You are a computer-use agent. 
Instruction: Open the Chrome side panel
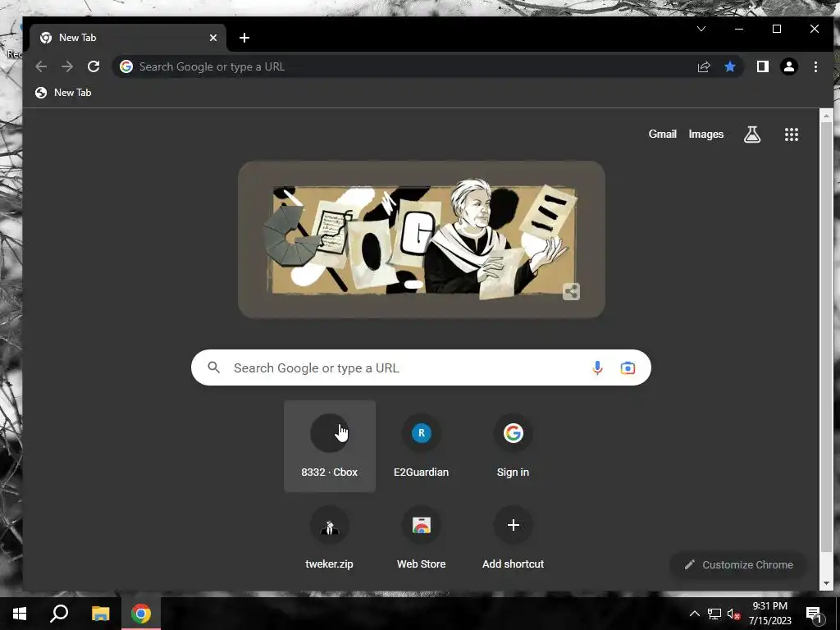(762, 66)
